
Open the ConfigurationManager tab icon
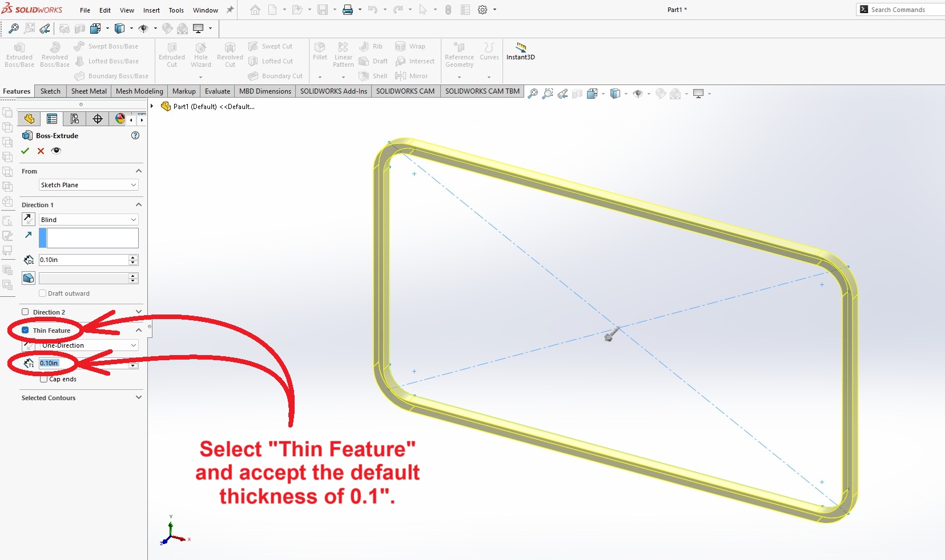click(x=75, y=119)
